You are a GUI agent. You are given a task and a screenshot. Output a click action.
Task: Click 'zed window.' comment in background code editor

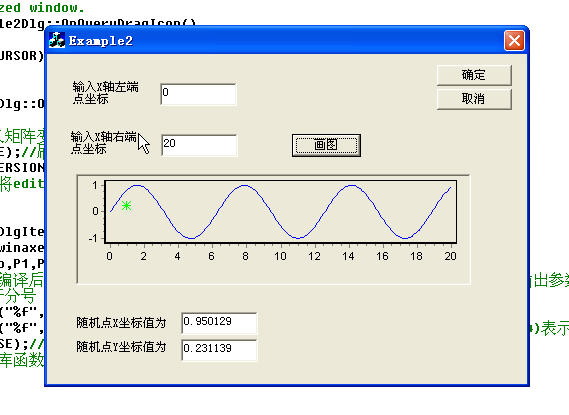coord(42,7)
